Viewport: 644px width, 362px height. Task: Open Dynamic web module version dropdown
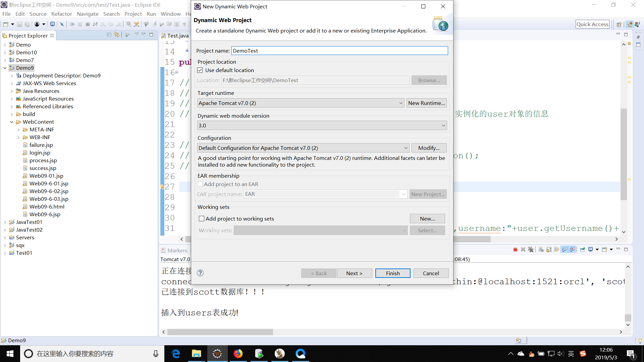click(x=443, y=125)
